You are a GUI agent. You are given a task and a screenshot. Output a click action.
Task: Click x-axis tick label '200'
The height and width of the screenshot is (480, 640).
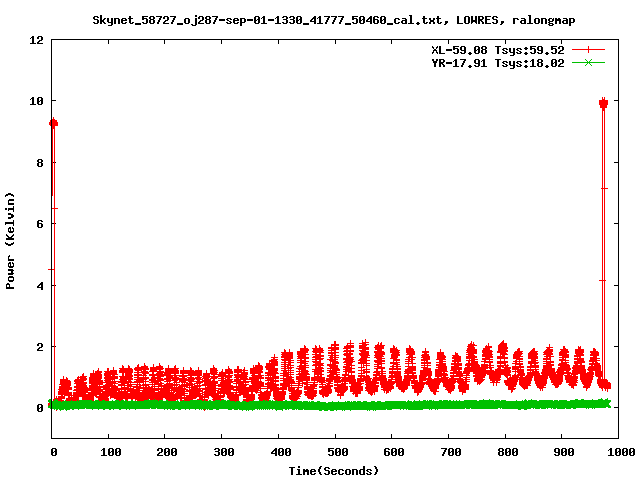[167, 452]
